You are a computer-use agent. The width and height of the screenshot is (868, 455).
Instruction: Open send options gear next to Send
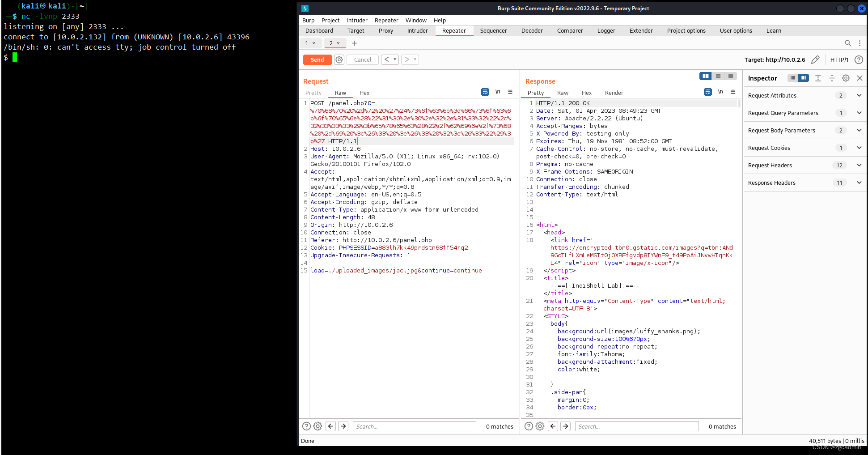339,60
